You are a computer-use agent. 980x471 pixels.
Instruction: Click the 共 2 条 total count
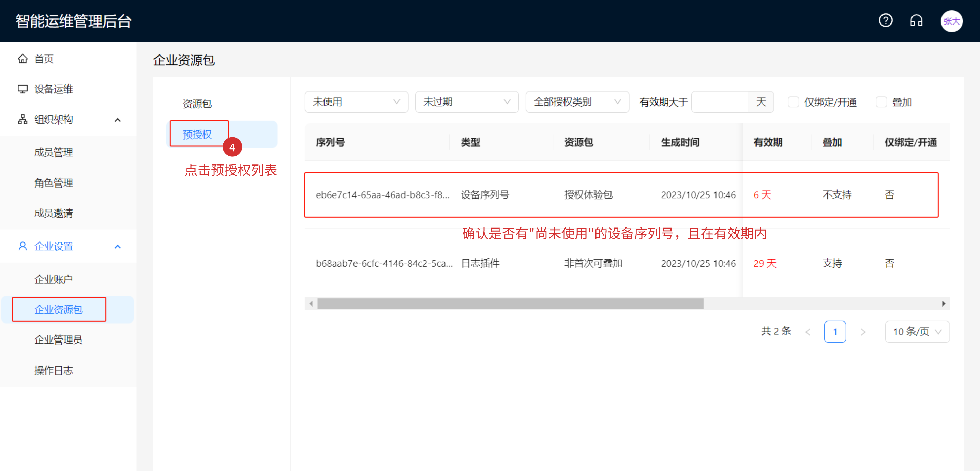(776, 331)
